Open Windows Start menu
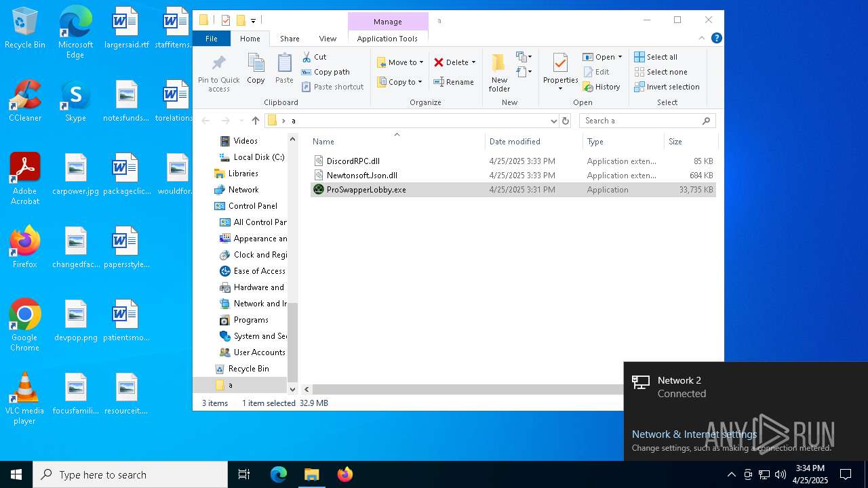Screen dimensions: 868x488 (x=16, y=474)
